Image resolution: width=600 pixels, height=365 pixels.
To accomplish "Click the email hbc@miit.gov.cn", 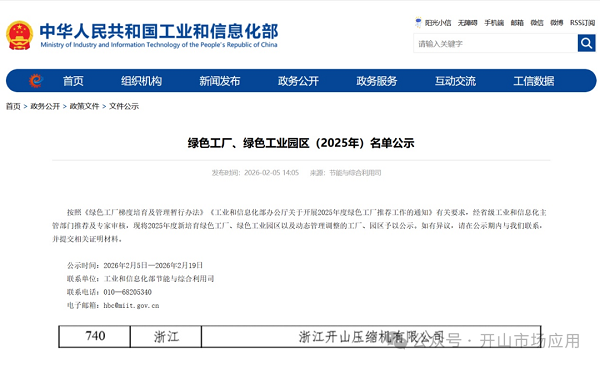I will 131,305.
